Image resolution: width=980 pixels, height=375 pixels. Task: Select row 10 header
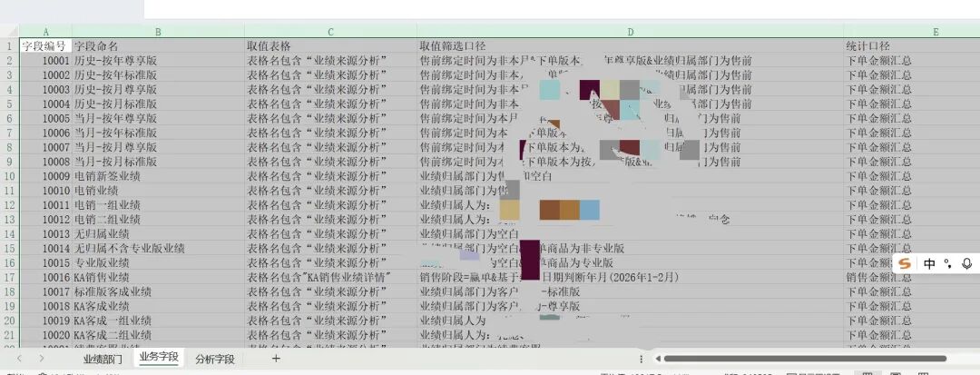click(9, 176)
